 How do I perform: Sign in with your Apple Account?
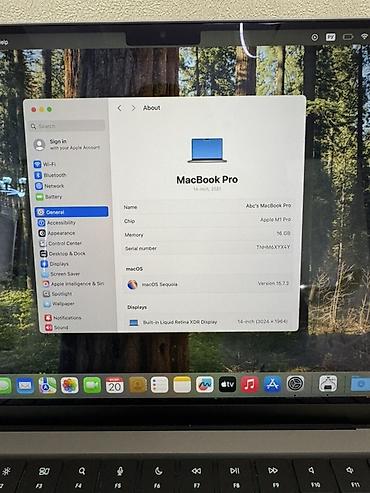(67, 144)
